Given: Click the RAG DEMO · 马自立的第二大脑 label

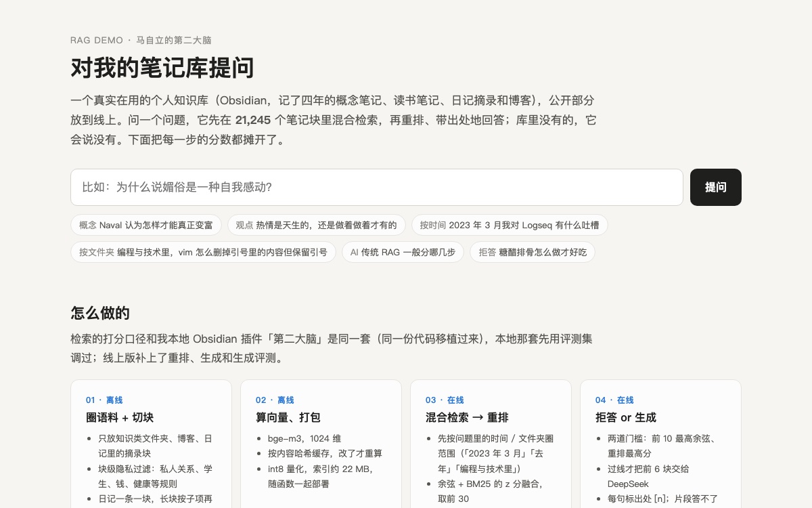Looking at the screenshot, I should (x=141, y=40).
